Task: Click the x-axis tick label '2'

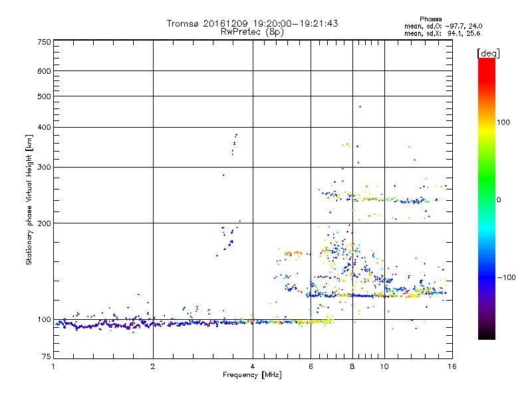Action: coord(153,366)
